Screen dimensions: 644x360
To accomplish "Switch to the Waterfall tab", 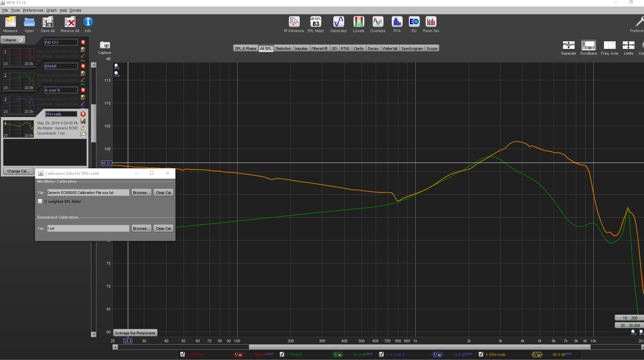I will tap(390, 49).
